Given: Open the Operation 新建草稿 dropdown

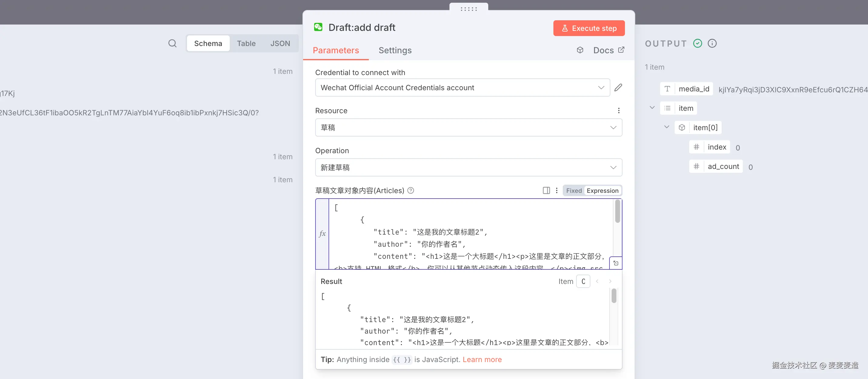Looking at the screenshot, I should (x=468, y=167).
